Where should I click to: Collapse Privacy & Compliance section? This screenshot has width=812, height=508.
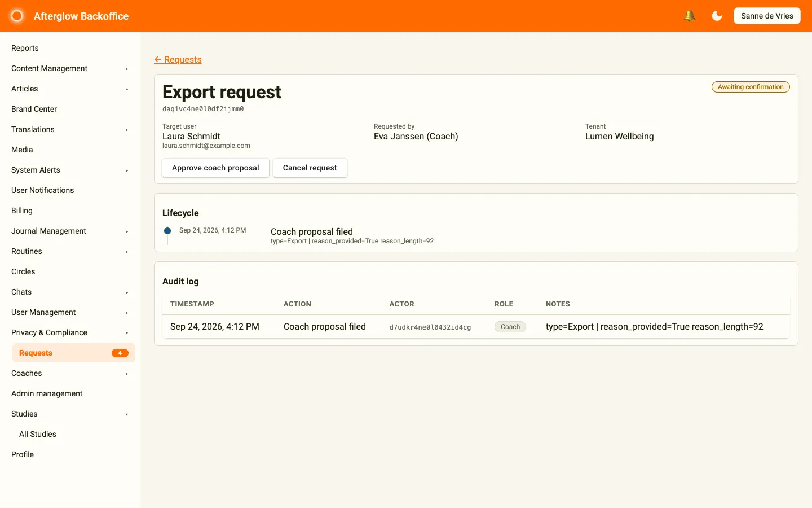click(x=70, y=332)
